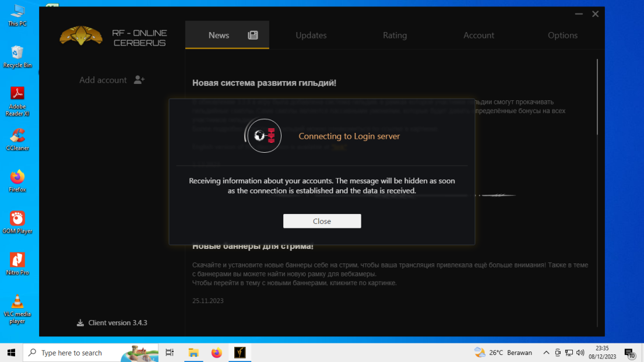Go to the Account tab
This screenshot has width=644, height=362.
[x=478, y=36]
